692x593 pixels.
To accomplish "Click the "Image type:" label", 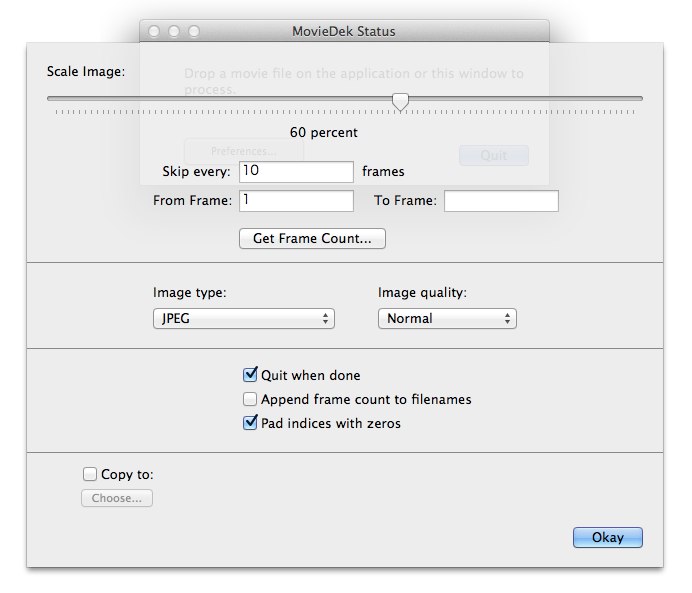I will (190, 293).
